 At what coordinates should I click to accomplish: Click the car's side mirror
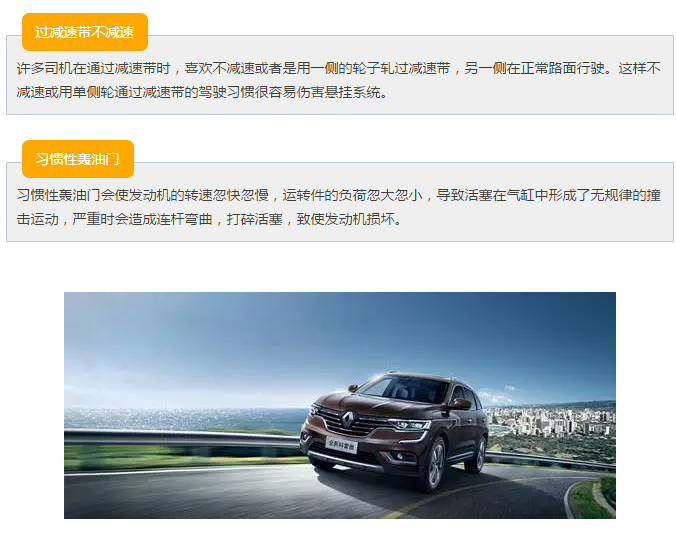pyautogui.click(x=460, y=404)
